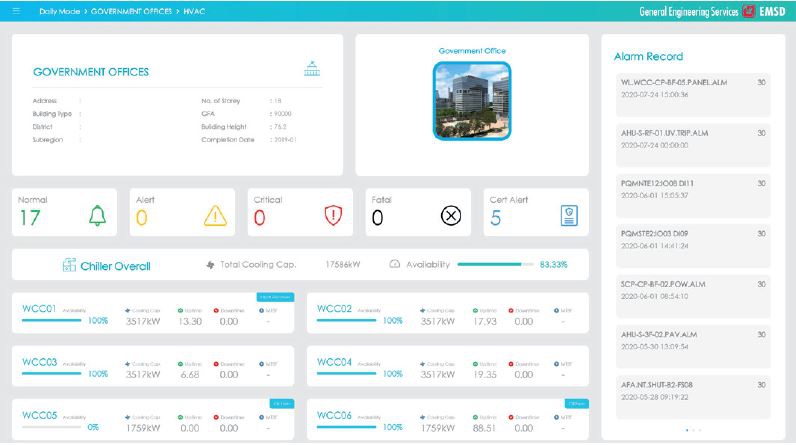Open the WCC01 chiller card title
Screen dimensions: 796x445
click(39, 309)
